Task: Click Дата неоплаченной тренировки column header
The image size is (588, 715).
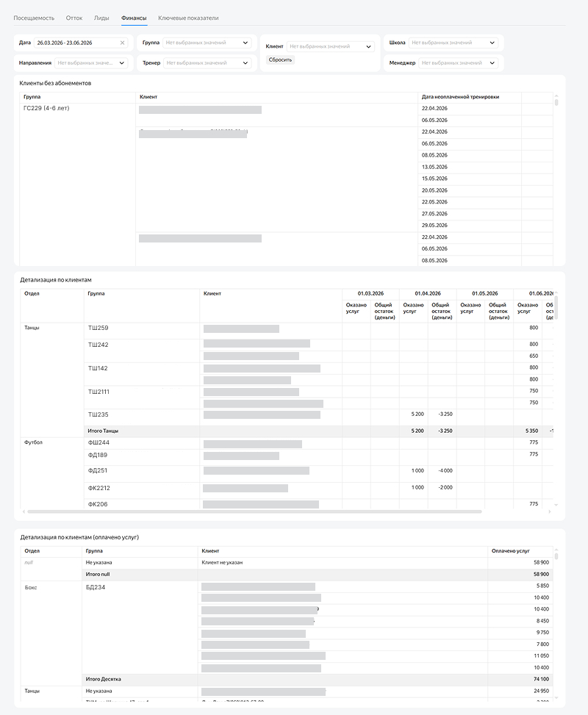Action: tap(460, 97)
